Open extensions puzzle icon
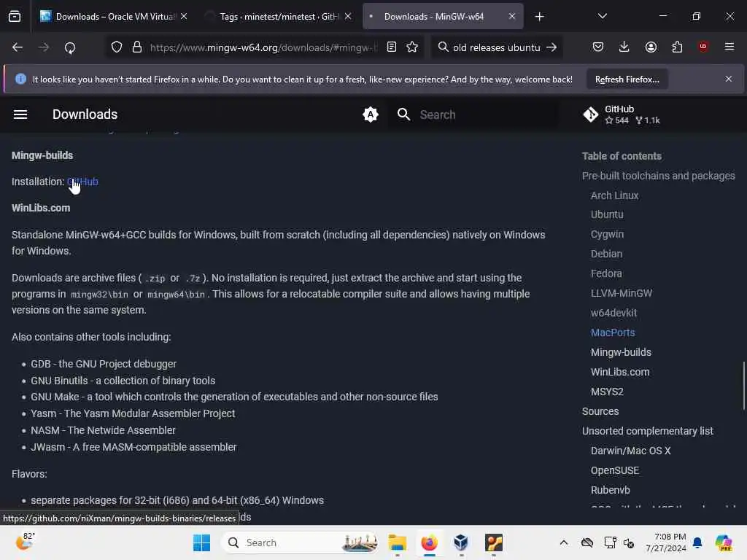The image size is (747, 560). 677,47
